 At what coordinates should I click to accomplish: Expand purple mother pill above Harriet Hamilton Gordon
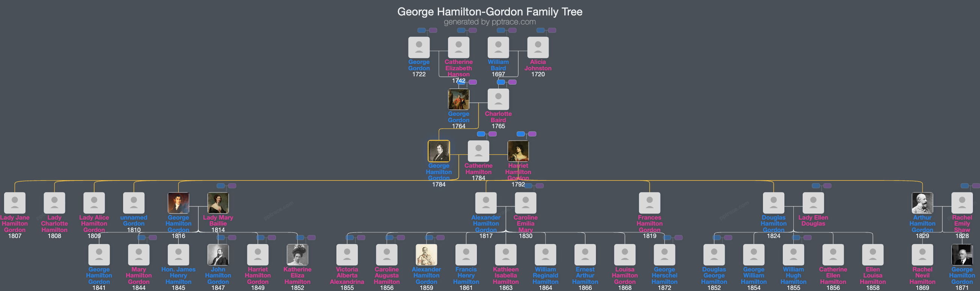point(532,134)
